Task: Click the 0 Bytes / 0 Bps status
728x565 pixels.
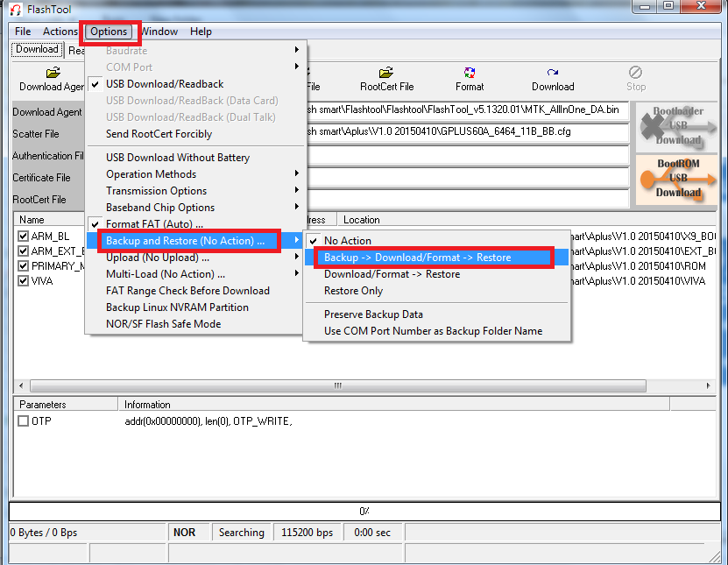Action: [x=88, y=533]
